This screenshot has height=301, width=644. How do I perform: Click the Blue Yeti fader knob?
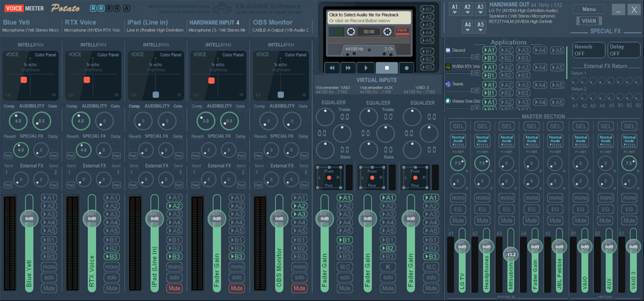[29, 218]
